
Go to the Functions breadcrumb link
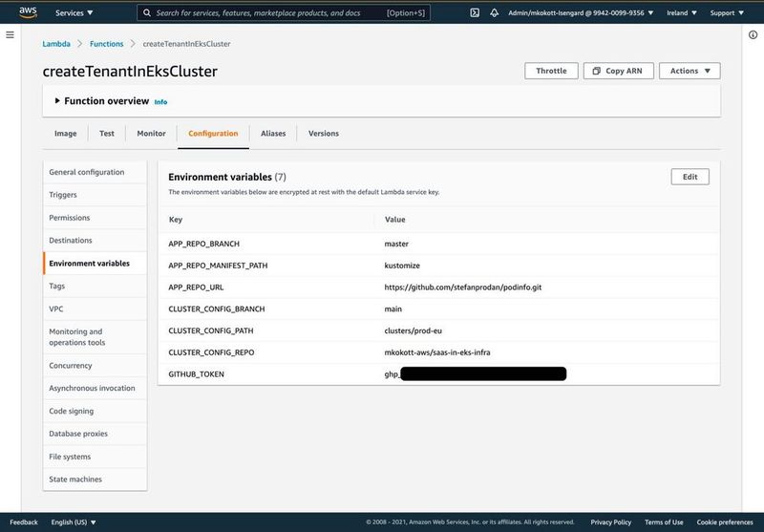[x=106, y=44]
